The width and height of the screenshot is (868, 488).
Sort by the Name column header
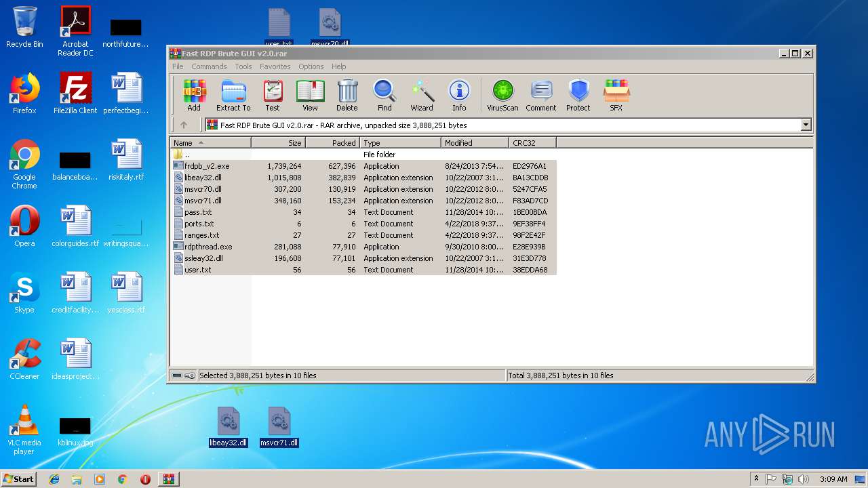click(x=210, y=143)
